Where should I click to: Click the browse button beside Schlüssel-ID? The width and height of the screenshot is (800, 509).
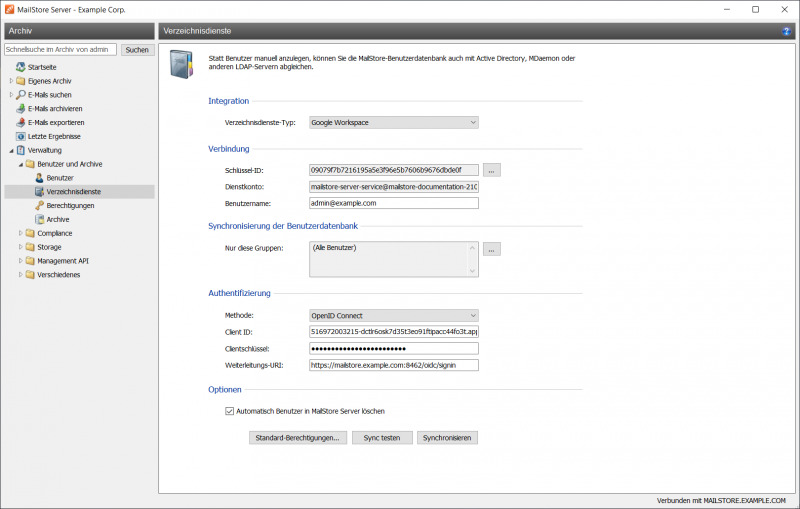coord(492,170)
